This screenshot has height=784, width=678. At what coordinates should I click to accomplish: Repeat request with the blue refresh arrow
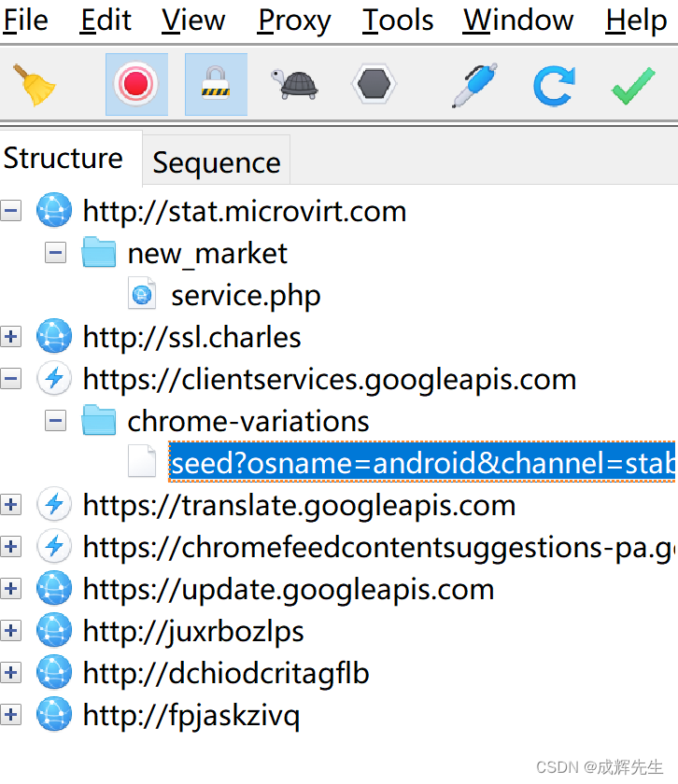pyautogui.click(x=554, y=86)
